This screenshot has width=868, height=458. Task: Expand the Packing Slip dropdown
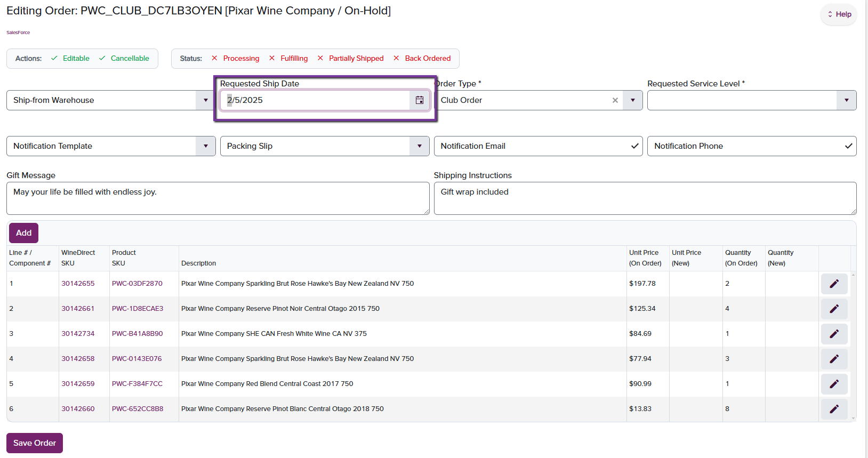click(420, 146)
